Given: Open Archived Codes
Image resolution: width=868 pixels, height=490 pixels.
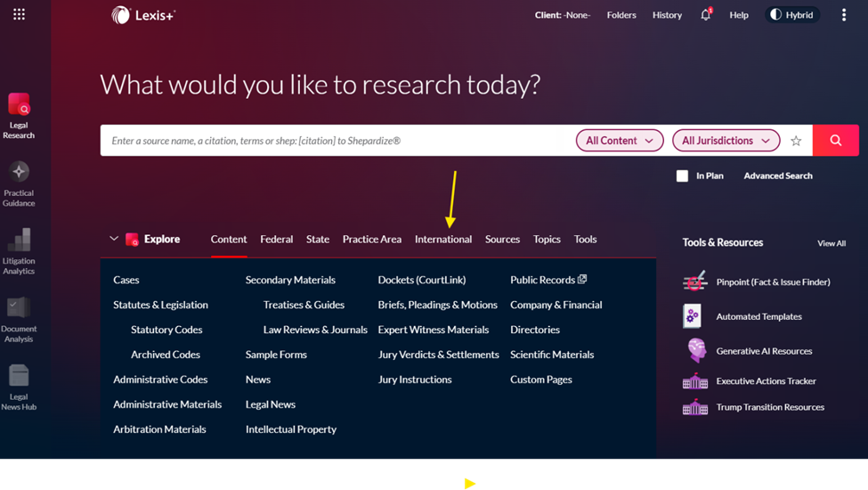Looking at the screenshot, I should 166,355.
